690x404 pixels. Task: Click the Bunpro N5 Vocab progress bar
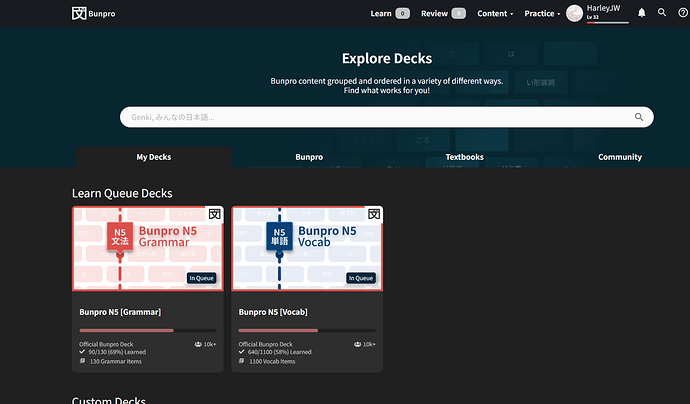(307, 330)
